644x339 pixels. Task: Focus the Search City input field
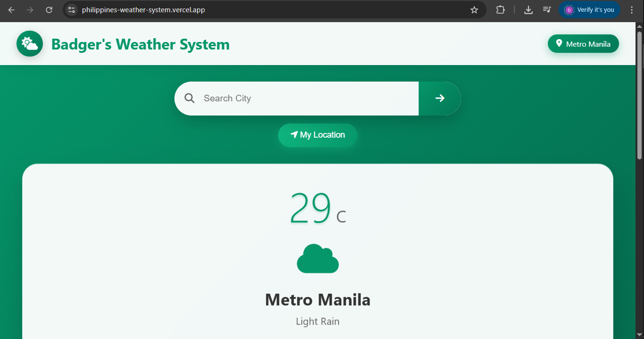pyautogui.click(x=297, y=99)
